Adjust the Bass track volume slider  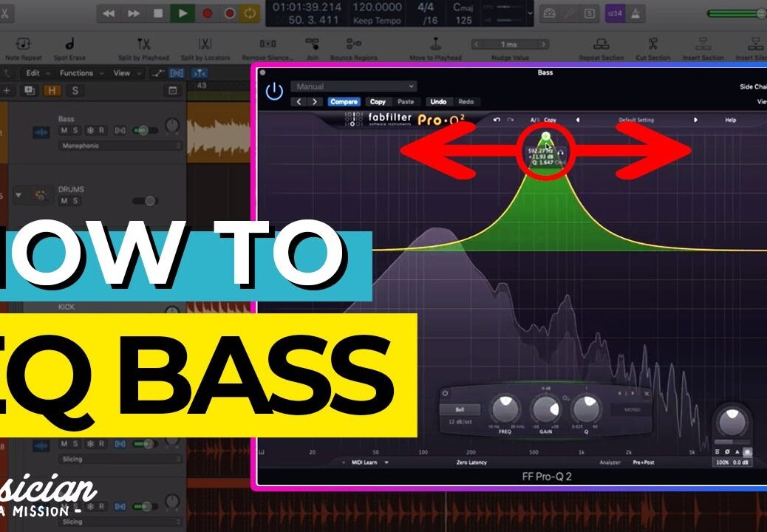pyautogui.click(x=146, y=131)
